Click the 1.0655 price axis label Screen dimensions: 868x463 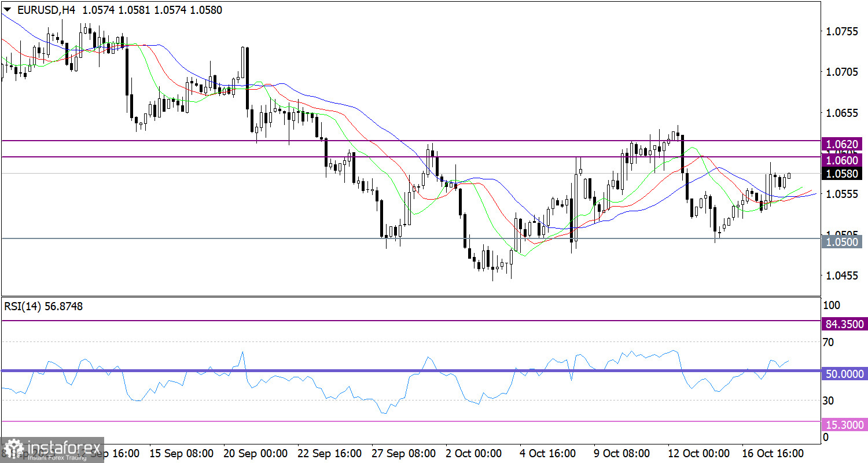coord(842,112)
